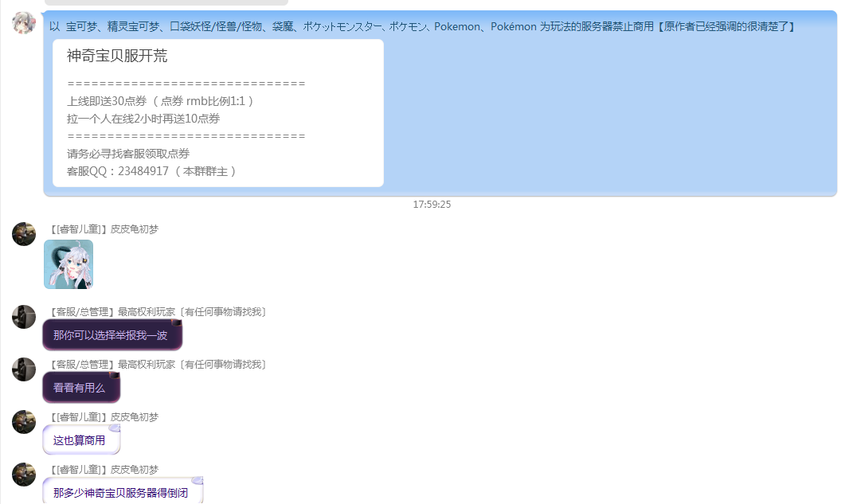Screen dimensions: 853x504
Task: Select the message bubble '这也算商用'
Action: (x=81, y=440)
